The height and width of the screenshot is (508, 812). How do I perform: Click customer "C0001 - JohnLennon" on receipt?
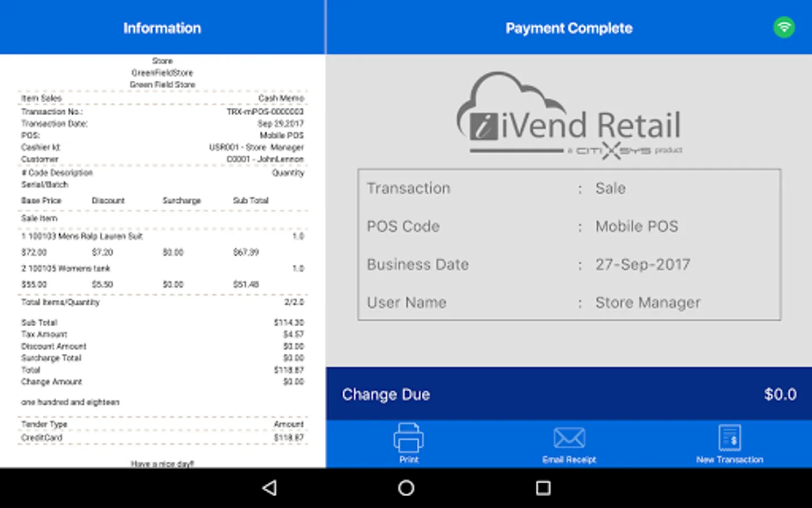click(265, 159)
